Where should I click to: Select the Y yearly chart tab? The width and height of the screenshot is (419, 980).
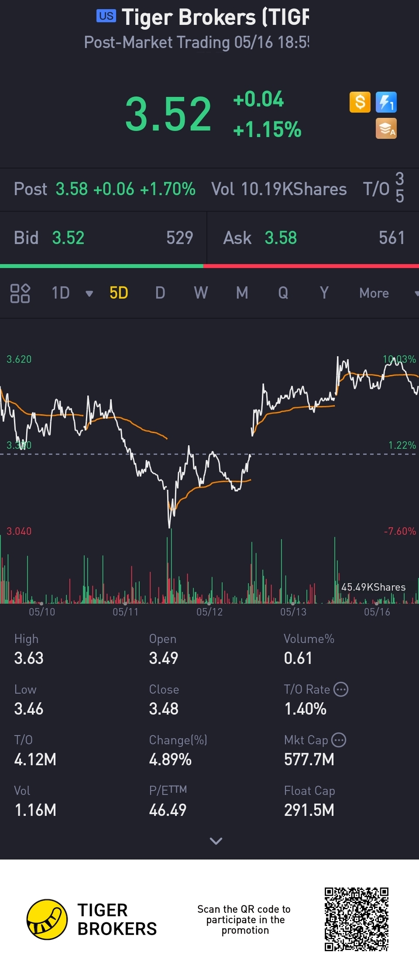(x=324, y=293)
